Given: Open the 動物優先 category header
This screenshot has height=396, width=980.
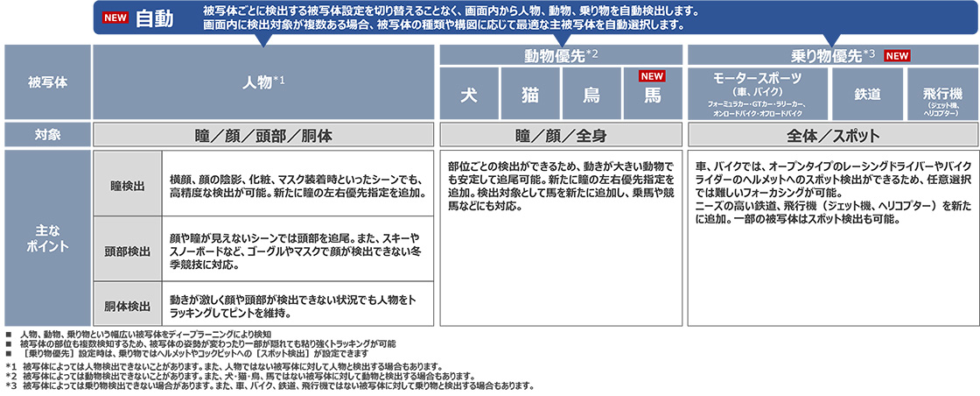Looking at the screenshot, I should click(561, 55).
